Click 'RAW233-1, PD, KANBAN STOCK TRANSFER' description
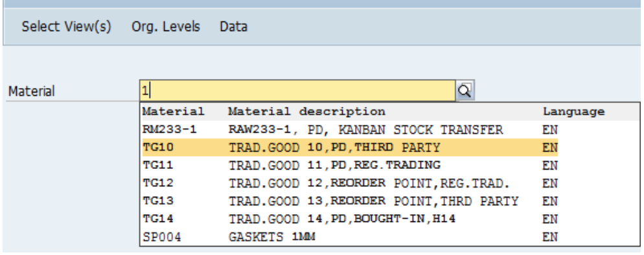This screenshot has height=255, width=644. (x=365, y=130)
